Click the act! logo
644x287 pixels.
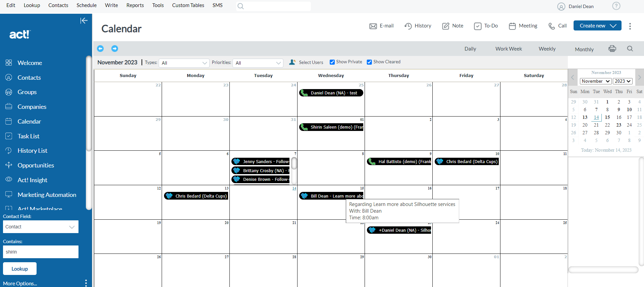click(x=20, y=34)
